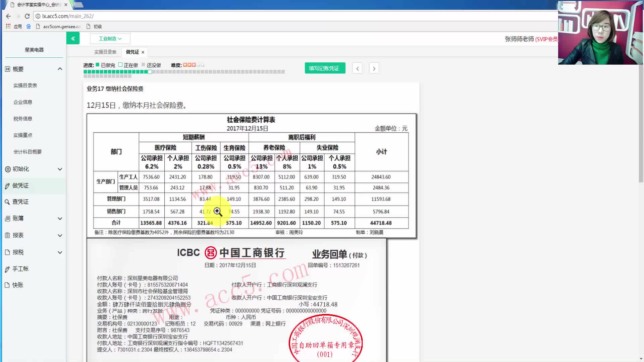
Task: Switch to the 实操目录表 tab
Action: 106,52
